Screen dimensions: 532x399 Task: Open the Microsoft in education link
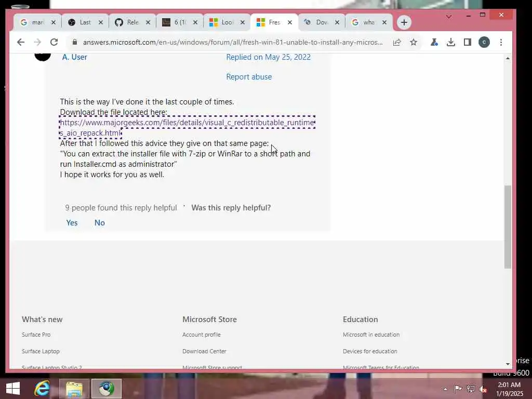click(x=371, y=335)
